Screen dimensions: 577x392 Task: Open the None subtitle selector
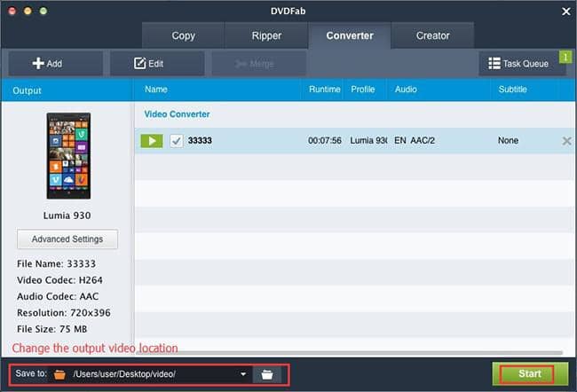pyautogui.click(x=508, y=140)
